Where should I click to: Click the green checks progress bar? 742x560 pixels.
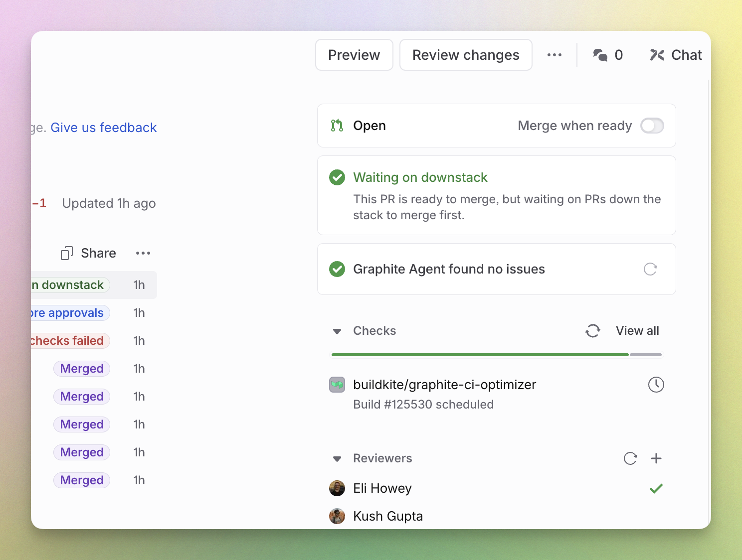coord(480,354)
